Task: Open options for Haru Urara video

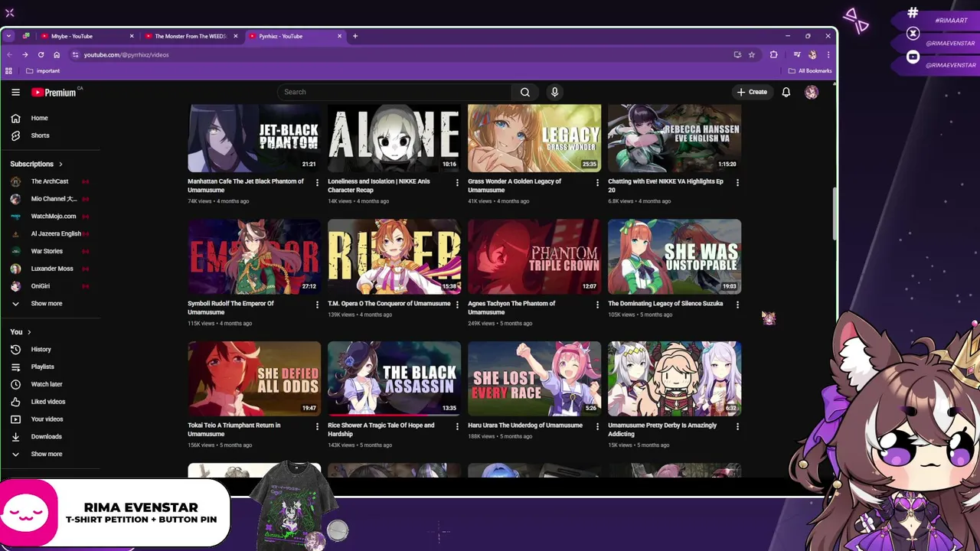Action: 597,426
